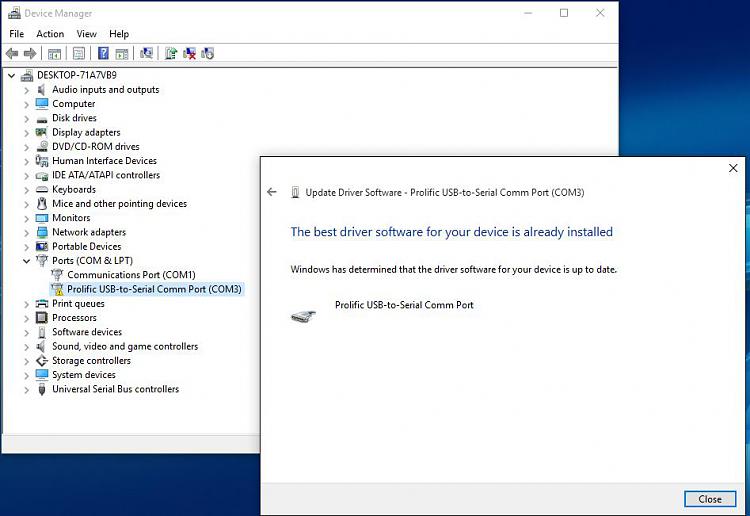The height and width of the screenshot is (516, 750).
Task: Click warning icon beside Prolific USB-to-Serial port
Action: click(x=57, y=289)
